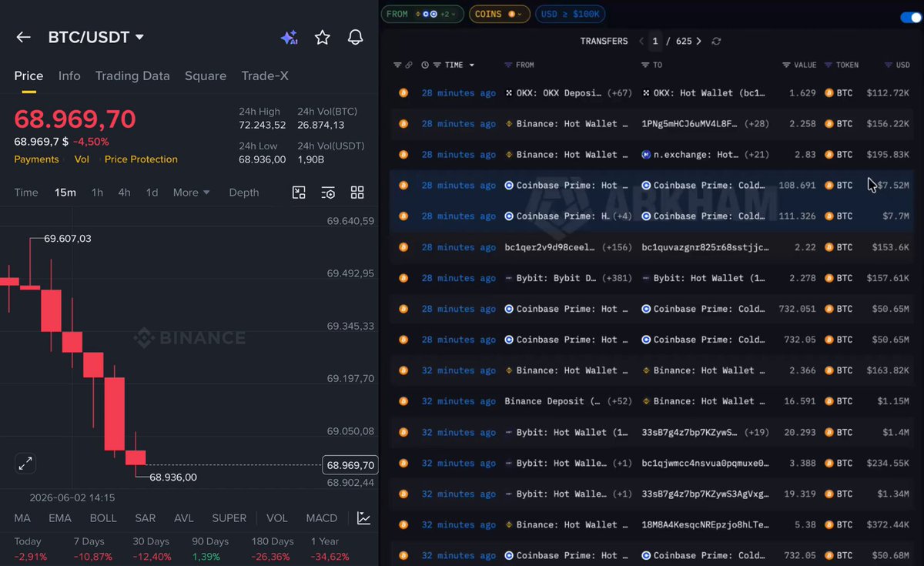Click the USD ≥ $100K filter chip
Viewport: 924px width, 566px height.
pos(571,14)
